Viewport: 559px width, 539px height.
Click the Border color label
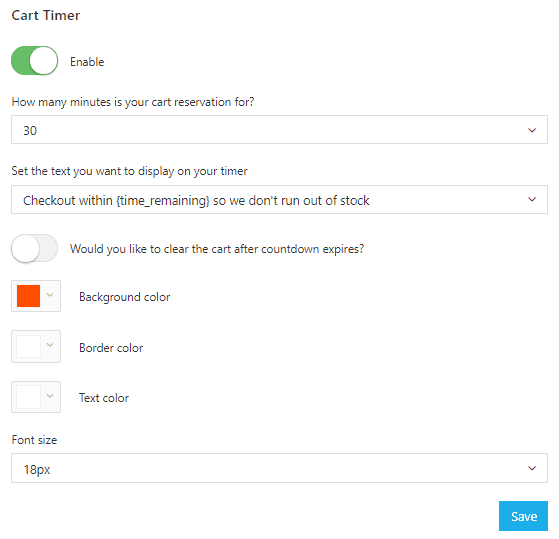111,348
